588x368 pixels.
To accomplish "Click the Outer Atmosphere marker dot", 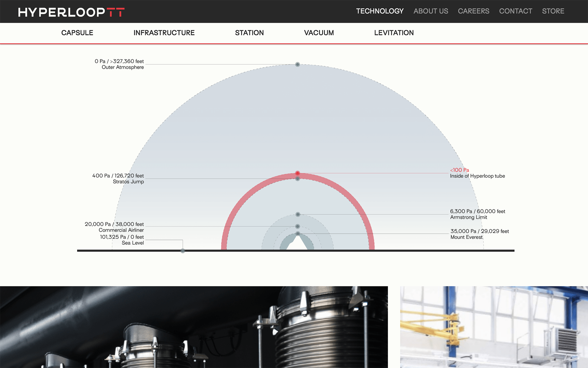I will pyautogui.click(x=298, y=64).
